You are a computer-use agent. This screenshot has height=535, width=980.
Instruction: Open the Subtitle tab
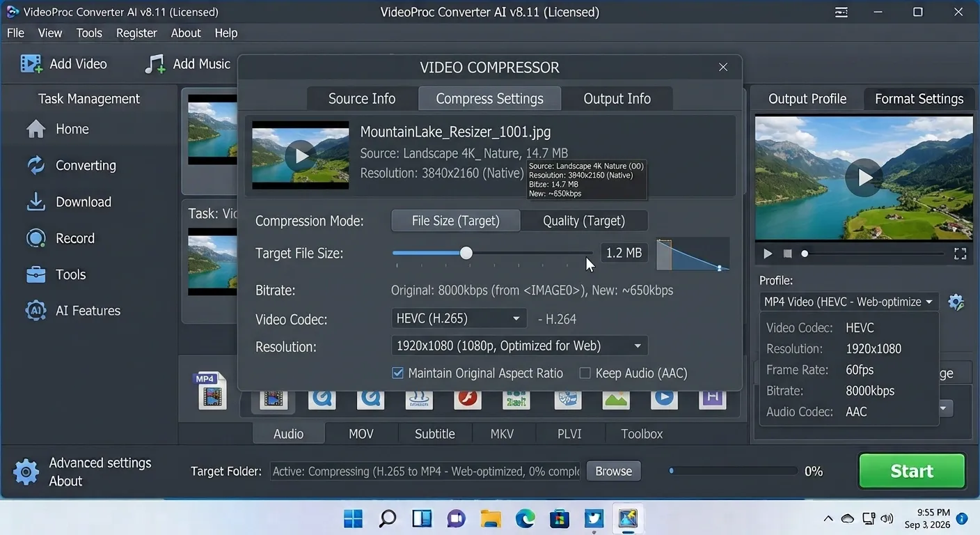(x=435, y=433)
